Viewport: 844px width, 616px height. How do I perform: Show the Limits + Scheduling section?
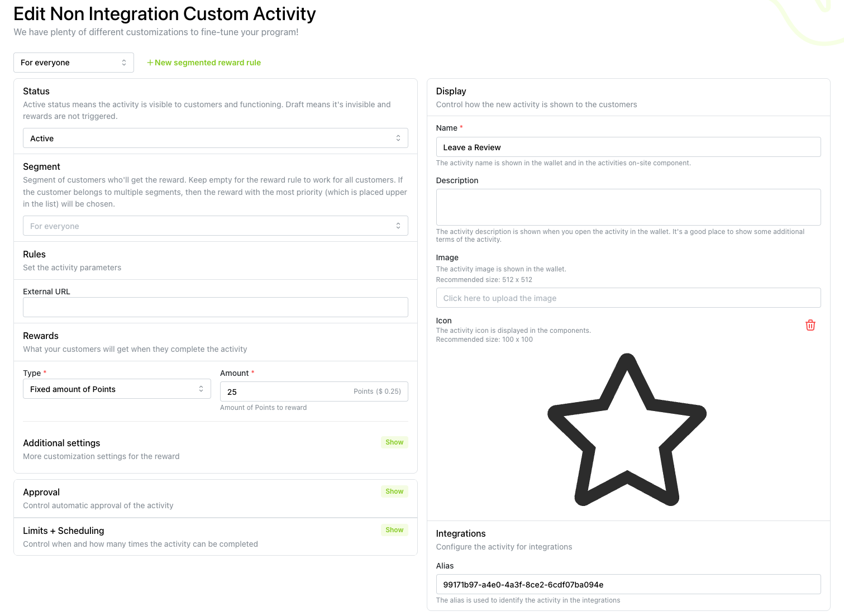coord(394,530)
